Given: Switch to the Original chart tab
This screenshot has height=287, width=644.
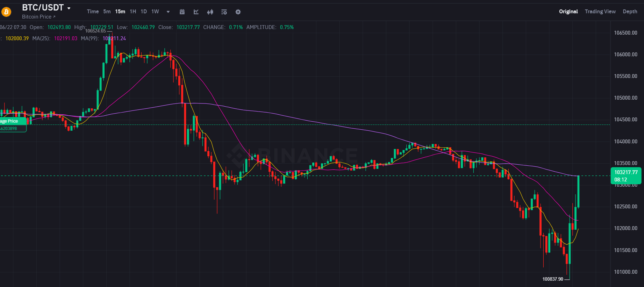Looking at the screenshot, I should (568, 12).
